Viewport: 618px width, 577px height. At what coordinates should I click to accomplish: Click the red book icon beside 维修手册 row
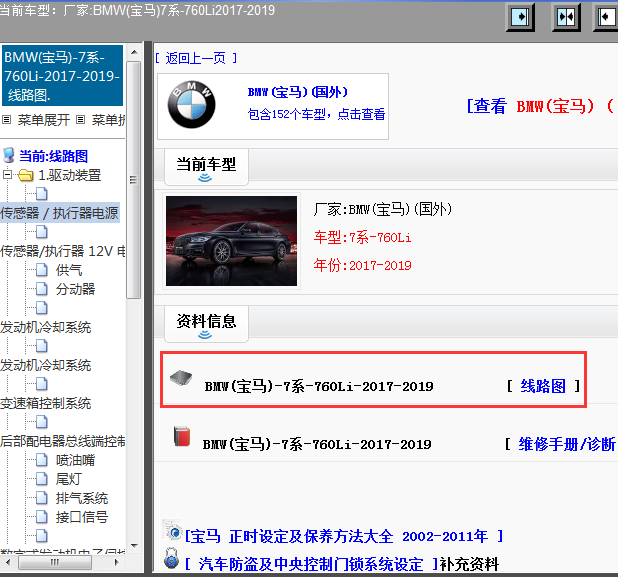[182, 436]
